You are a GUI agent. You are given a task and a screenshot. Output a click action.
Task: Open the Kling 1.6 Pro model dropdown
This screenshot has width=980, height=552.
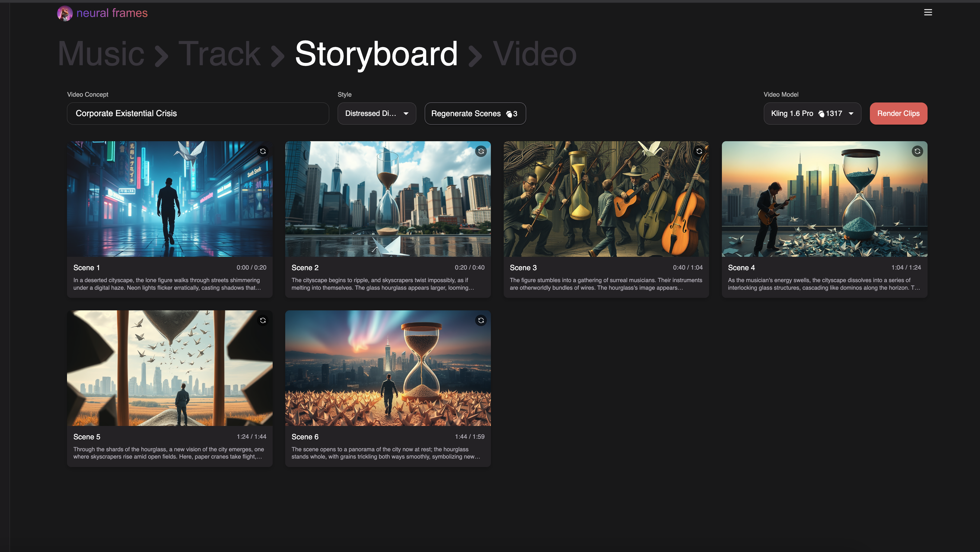(x=812, y=113)
